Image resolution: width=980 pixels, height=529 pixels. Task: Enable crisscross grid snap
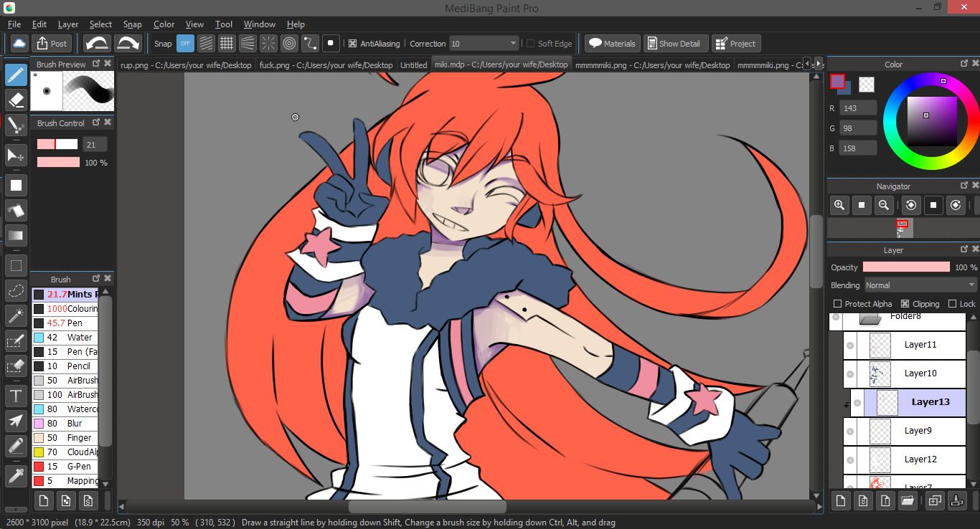227,43
